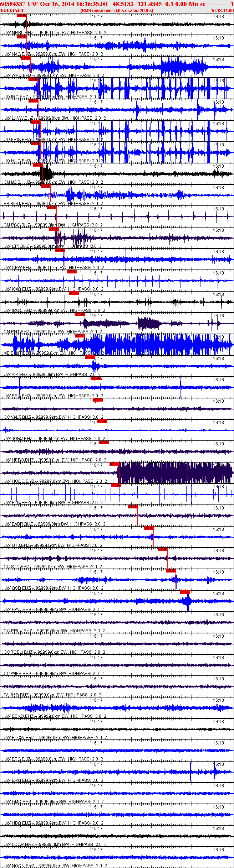The image size is (234, 868).
Task: Click the UW BLOW HHZ trace label
Action: tap(55, 738)
